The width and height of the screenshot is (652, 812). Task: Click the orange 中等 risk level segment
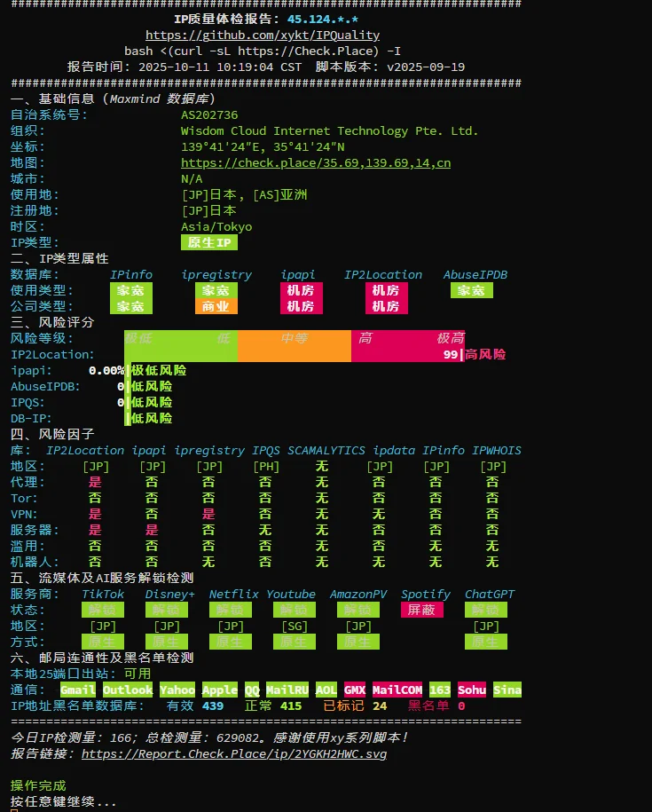pos(295,339)
